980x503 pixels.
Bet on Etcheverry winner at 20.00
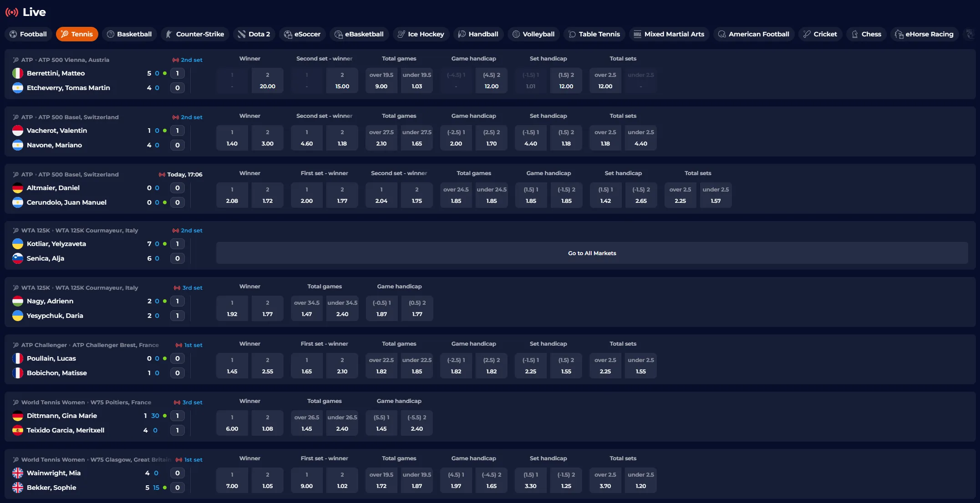(x=268, y=80)
